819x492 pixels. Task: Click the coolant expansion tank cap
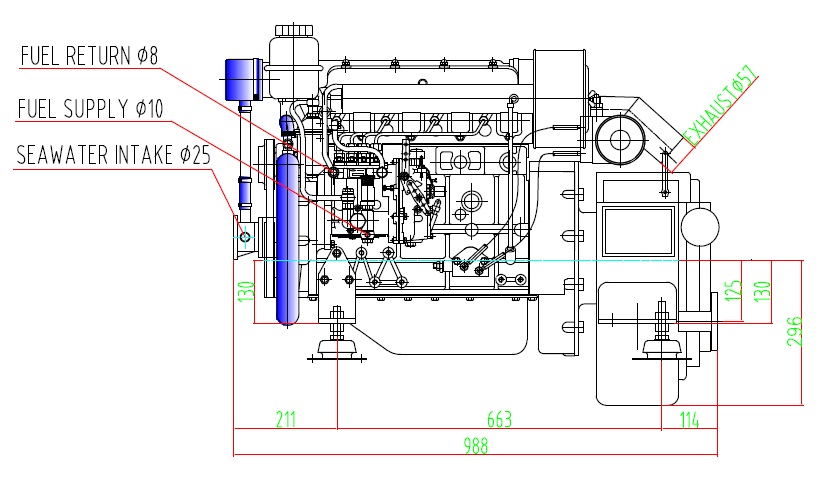point(294,30)
